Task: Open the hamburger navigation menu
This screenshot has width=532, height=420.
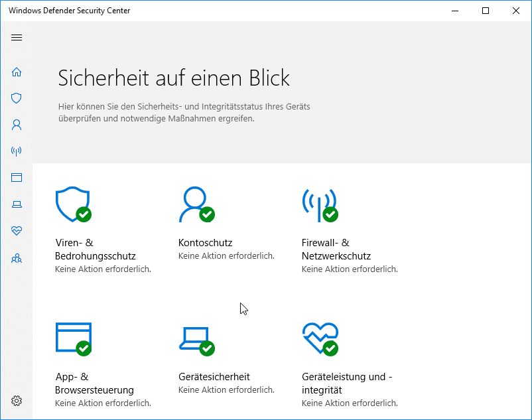Action: coord(17,37)
